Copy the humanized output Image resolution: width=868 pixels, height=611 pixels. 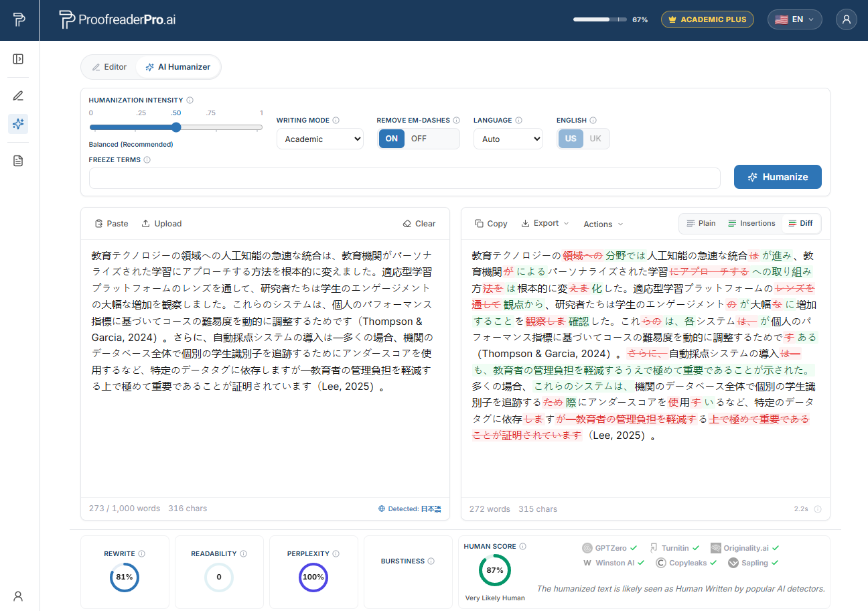pos(491,224)
